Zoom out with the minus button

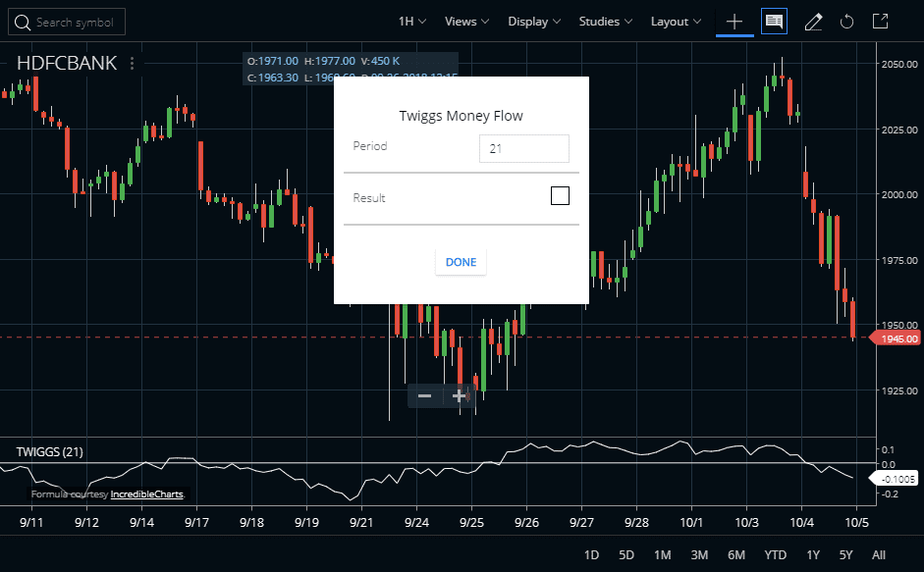pos(425,395)
